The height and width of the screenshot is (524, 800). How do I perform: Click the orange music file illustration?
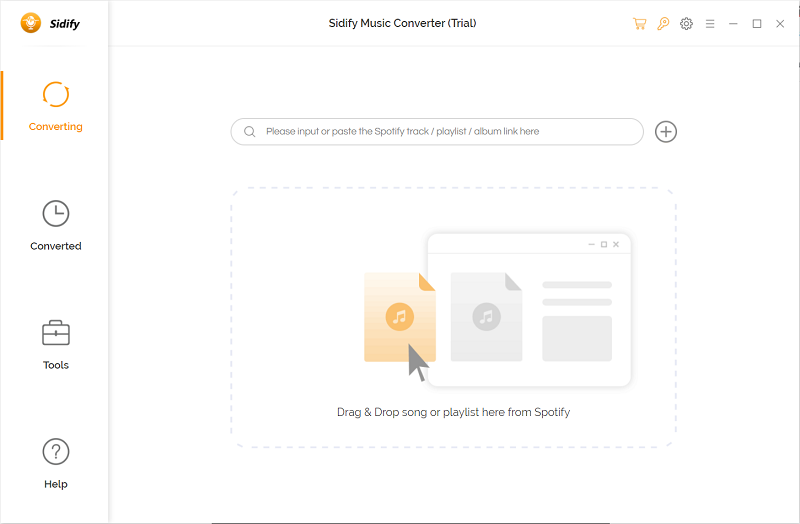click(399, 317)
